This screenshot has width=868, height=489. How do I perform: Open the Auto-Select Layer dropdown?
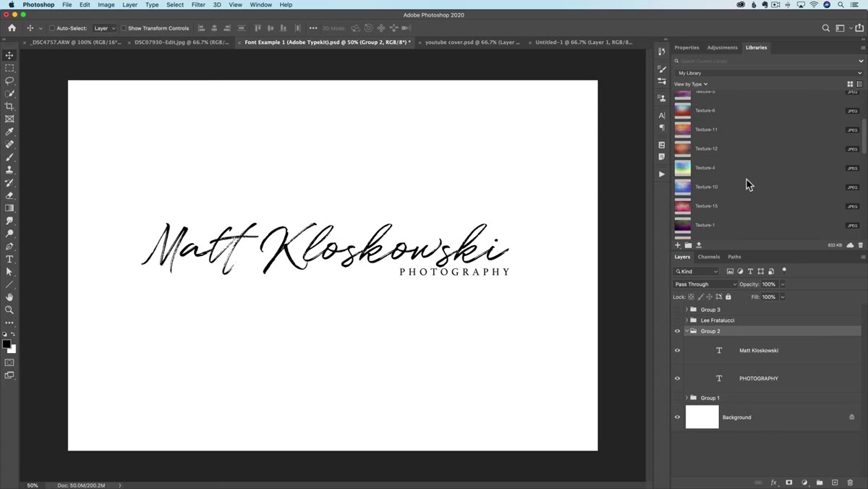(x=104, y=28)
